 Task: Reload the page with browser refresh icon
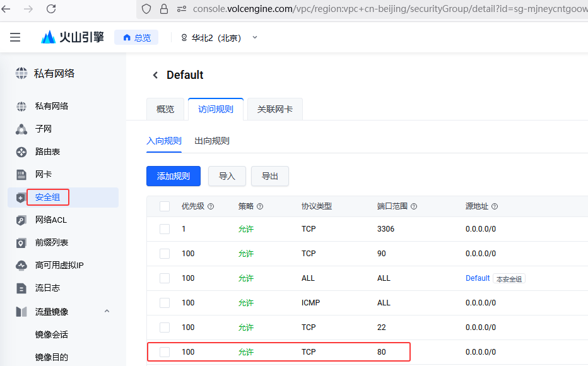coord(51,9)
